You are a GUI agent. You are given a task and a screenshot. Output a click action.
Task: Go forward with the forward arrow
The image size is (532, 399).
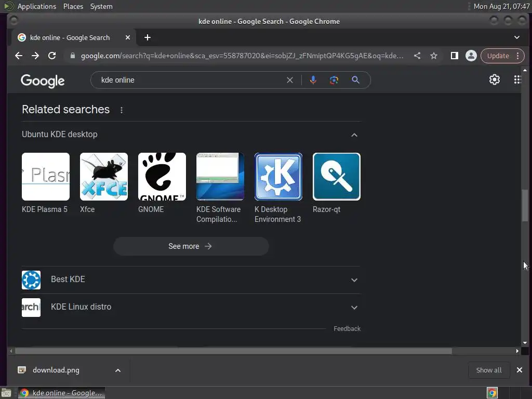pos(35,56)
